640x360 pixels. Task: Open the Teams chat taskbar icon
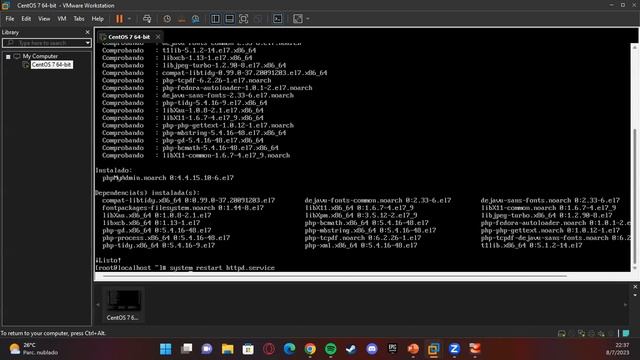[207, 349]
